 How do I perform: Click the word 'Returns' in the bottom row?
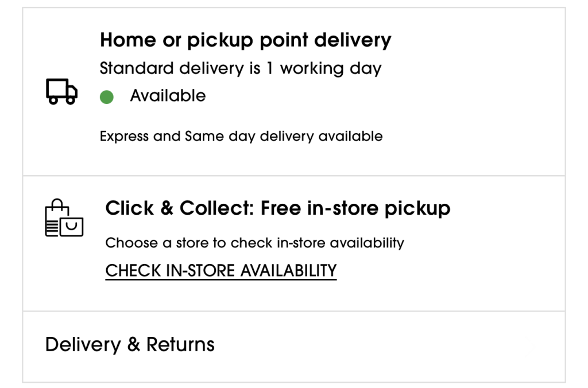[180, 344]
